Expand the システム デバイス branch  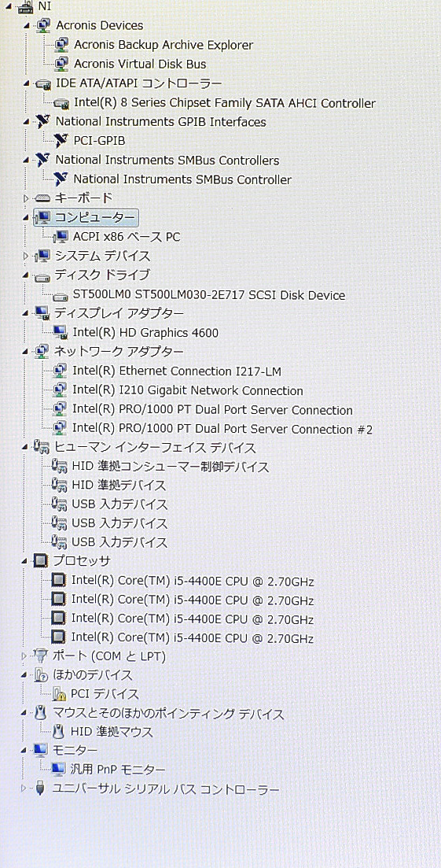(25, 256)
